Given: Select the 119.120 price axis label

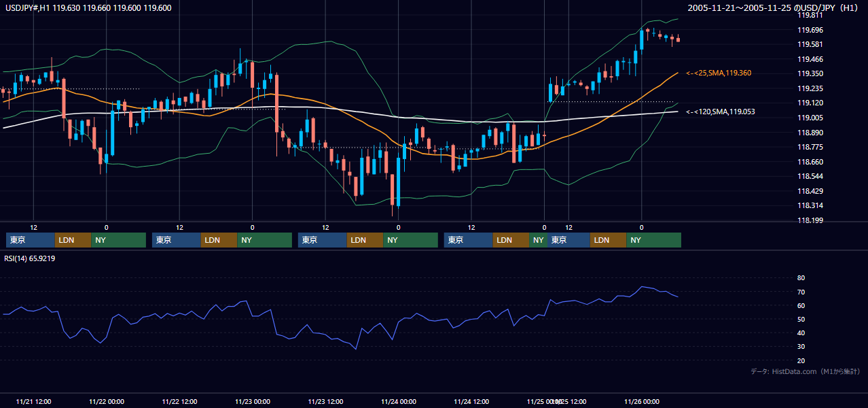Looking at the screenshot, I should point(810,103).
